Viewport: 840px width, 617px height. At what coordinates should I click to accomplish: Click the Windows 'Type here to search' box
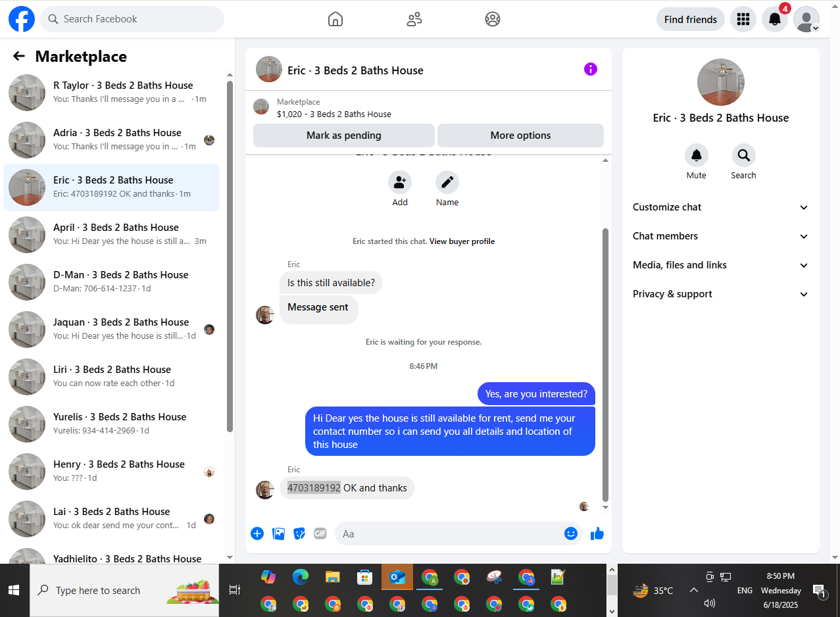(x=125, y=590)
